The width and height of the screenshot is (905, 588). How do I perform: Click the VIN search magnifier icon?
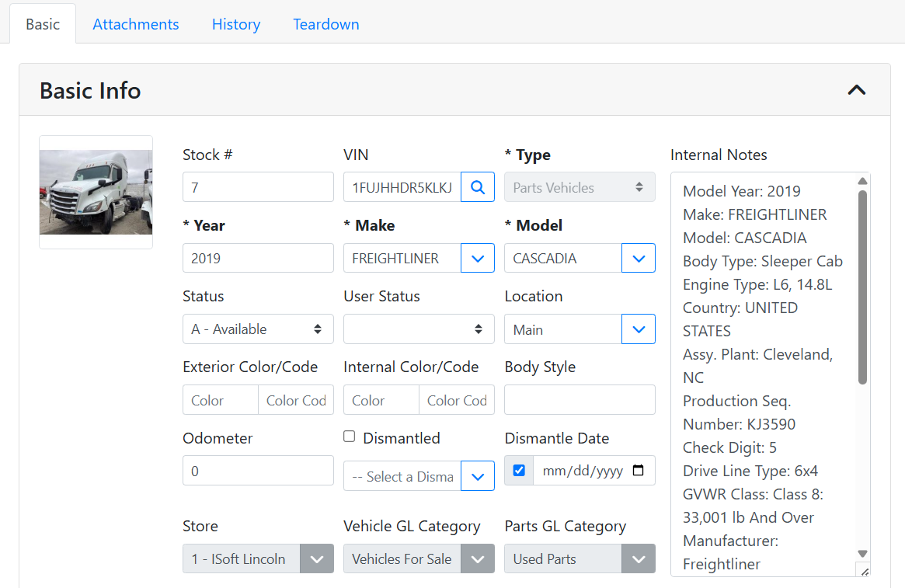(478, 187)
